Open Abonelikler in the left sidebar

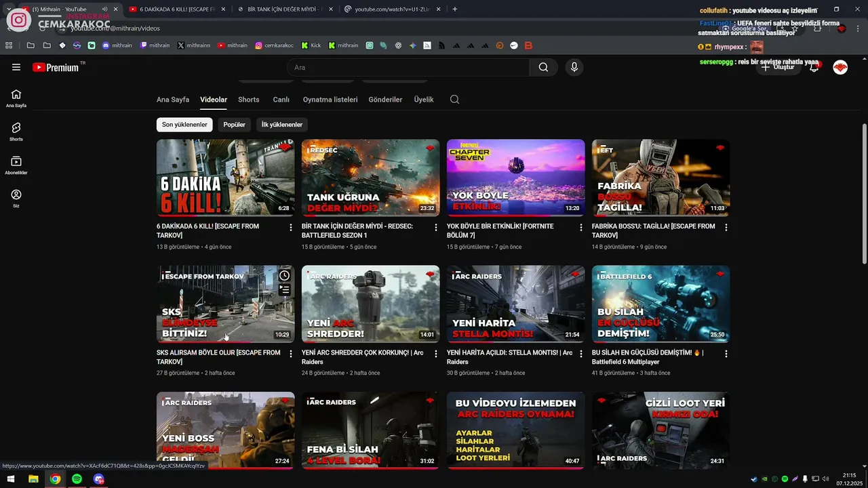click(16, 165)
